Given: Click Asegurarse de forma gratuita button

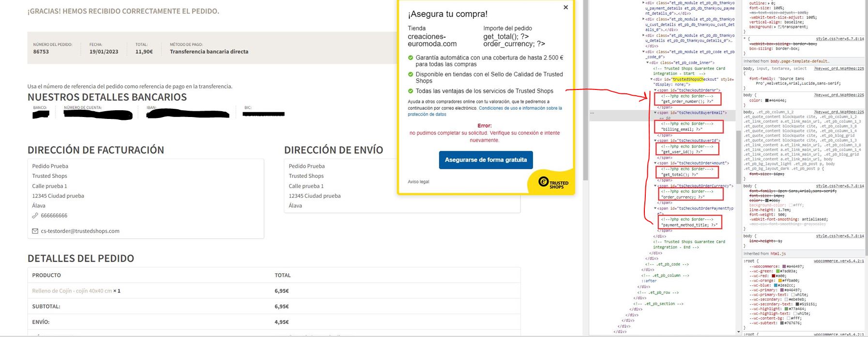Looking at the screenshot, I should [486, 160].
